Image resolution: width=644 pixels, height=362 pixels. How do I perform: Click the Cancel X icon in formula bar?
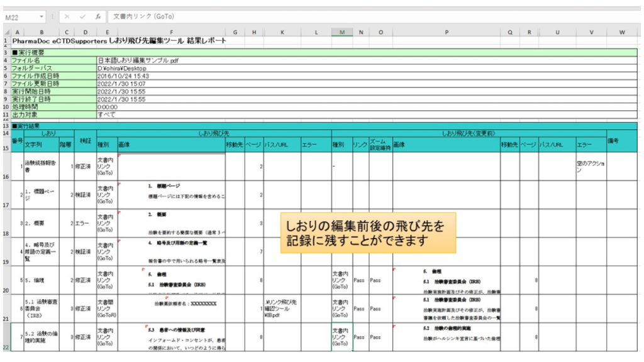[x=67, y=17]
